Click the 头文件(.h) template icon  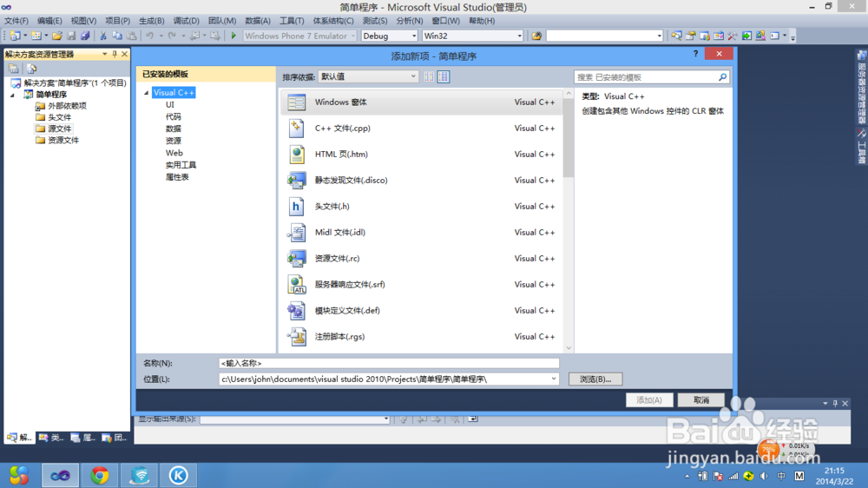click(x=296, y=206)
